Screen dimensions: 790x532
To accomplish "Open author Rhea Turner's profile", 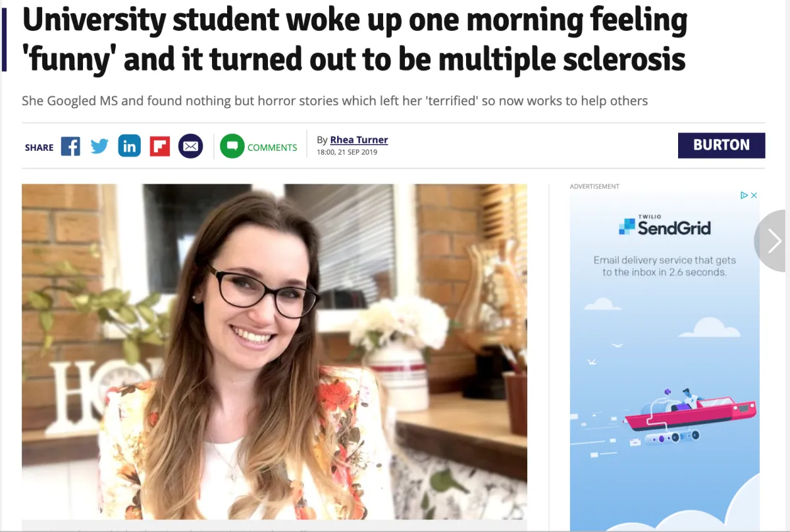I will [x=359, y=140].
